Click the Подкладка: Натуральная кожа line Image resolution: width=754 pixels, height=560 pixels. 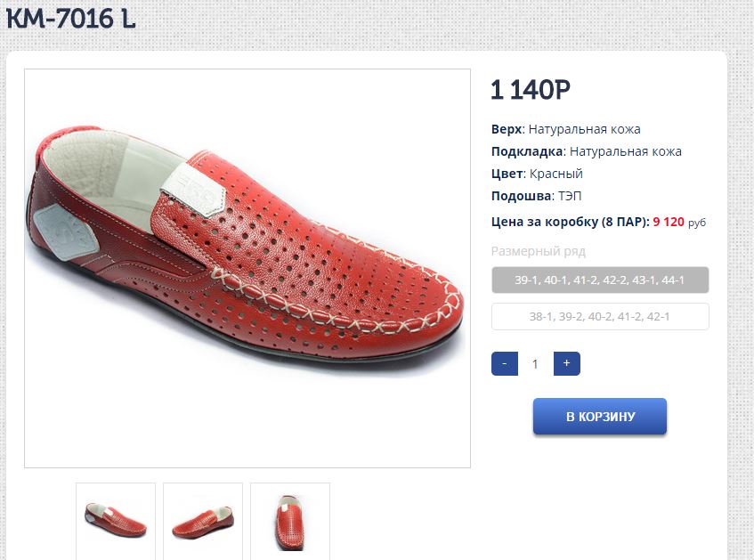click(x=586, y=151)
